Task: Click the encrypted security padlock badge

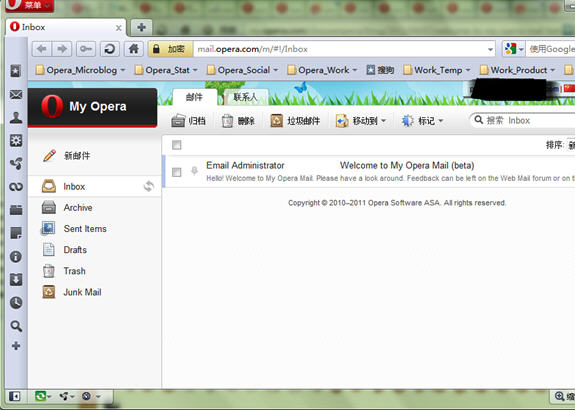Action: coord(171,49)
